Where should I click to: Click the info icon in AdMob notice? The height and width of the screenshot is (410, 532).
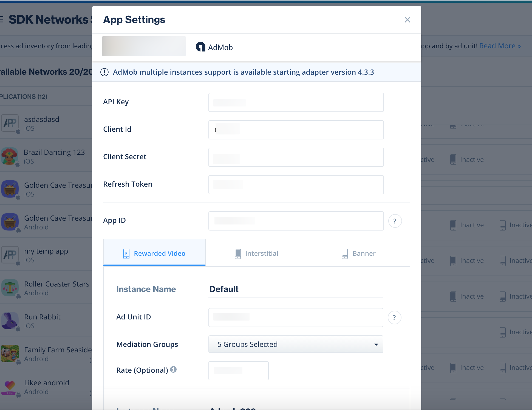pos(104,72)
